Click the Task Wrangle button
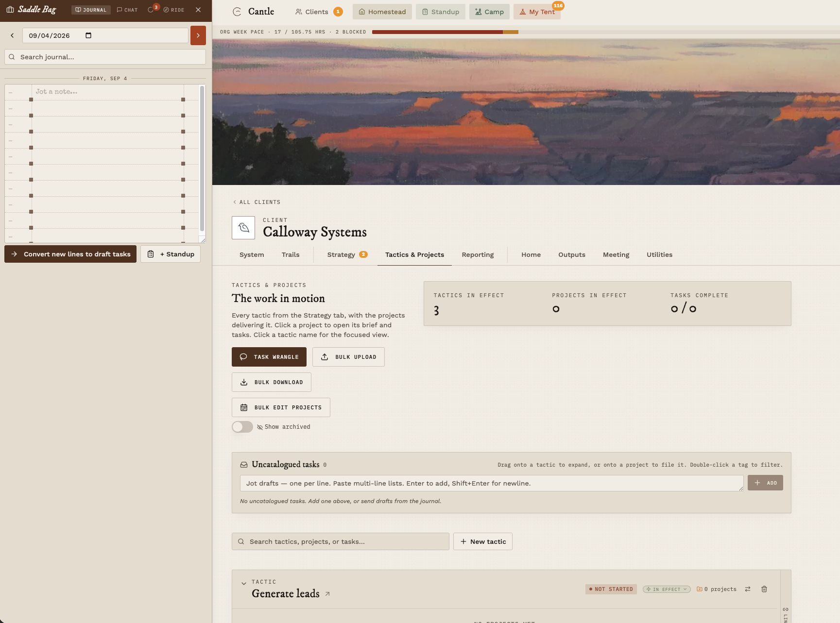This screenshot has width=840, height=623. tap(269, 357)
